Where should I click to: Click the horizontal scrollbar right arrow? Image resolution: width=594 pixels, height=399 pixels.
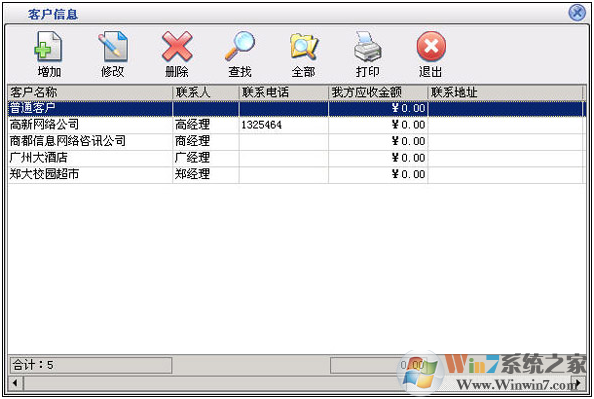point(578,383)
